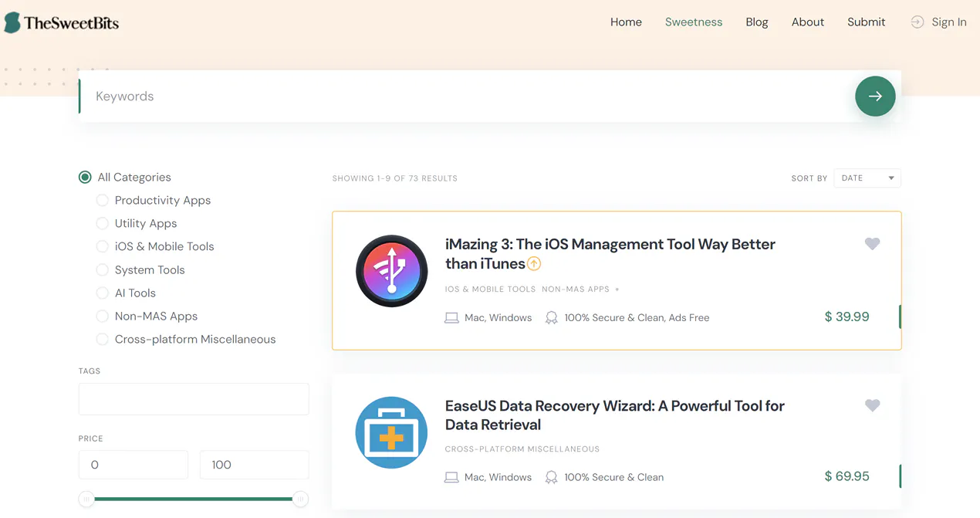Viewport: 980px width, 518px height.
Task: Go to Home page
Action: (626, 22)
